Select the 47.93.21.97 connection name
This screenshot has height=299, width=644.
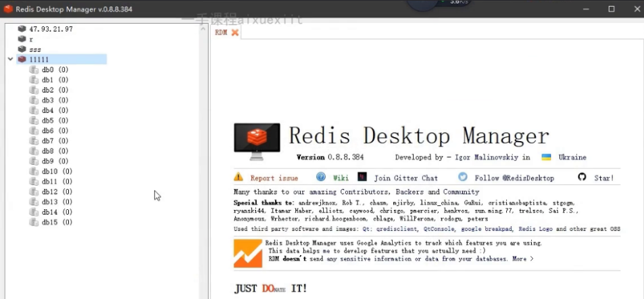coord(51,29)
